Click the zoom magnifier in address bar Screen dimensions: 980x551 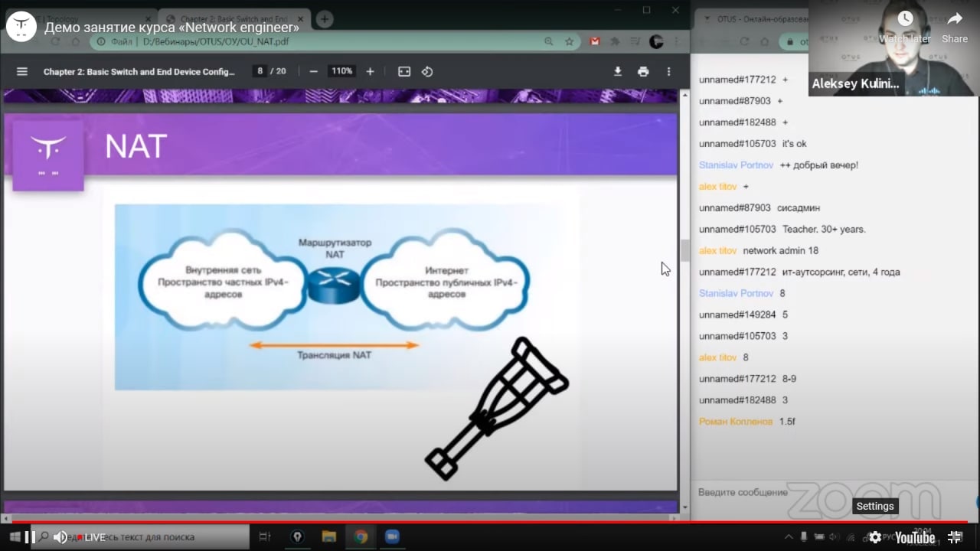click(548, 41)
